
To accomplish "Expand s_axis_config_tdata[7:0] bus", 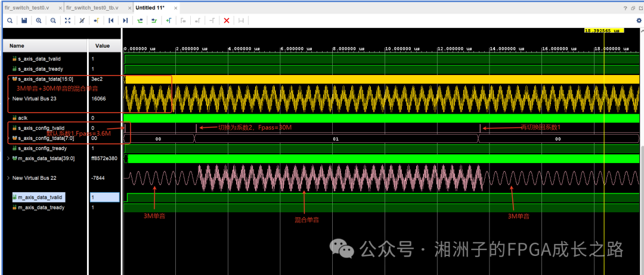I will 10,138.
